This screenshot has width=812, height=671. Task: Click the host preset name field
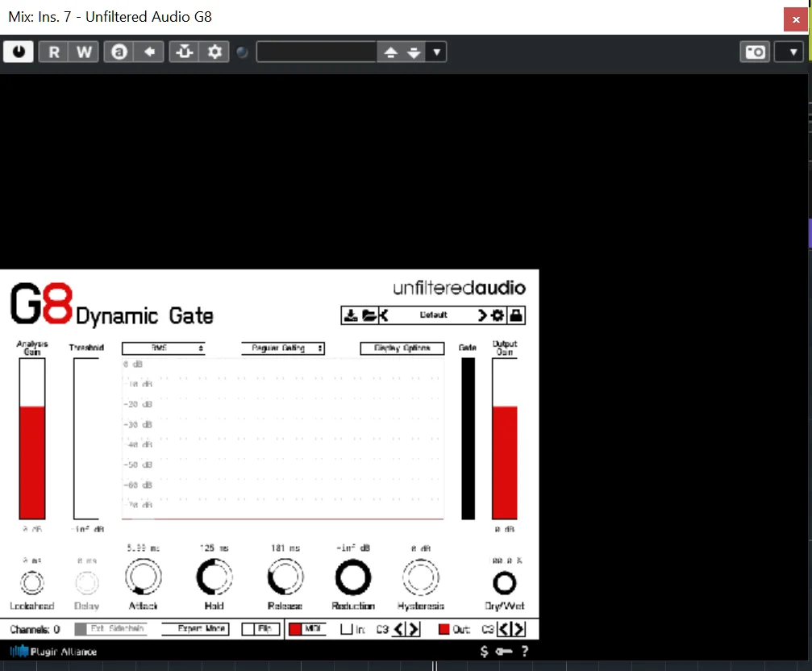click(x=316, y=52)
